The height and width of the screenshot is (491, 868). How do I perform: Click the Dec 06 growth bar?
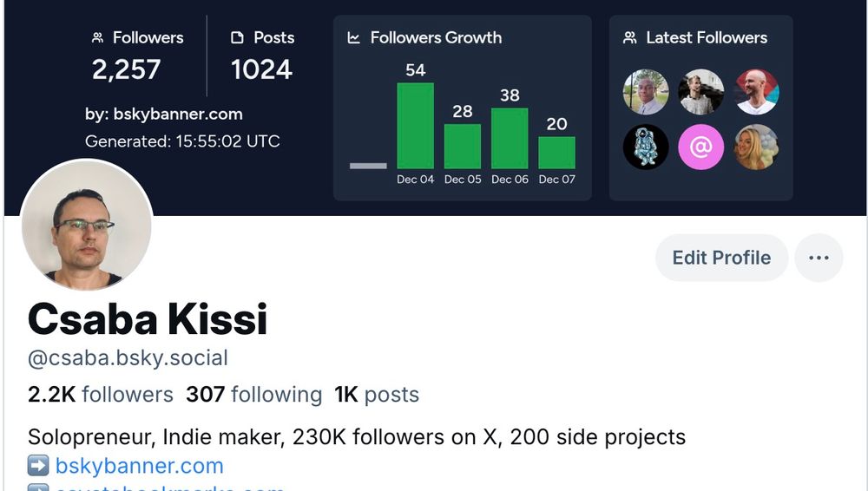[x=510, y=138]
